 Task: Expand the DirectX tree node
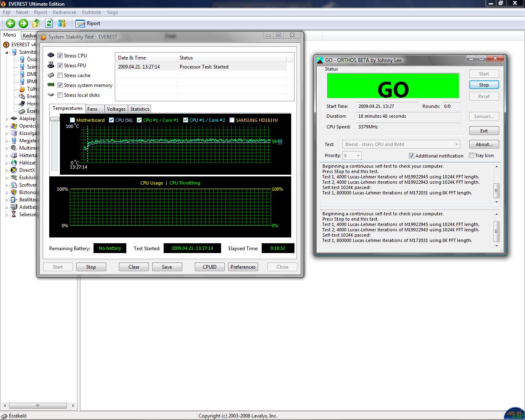pyautogui.click(x=7, y=170)
